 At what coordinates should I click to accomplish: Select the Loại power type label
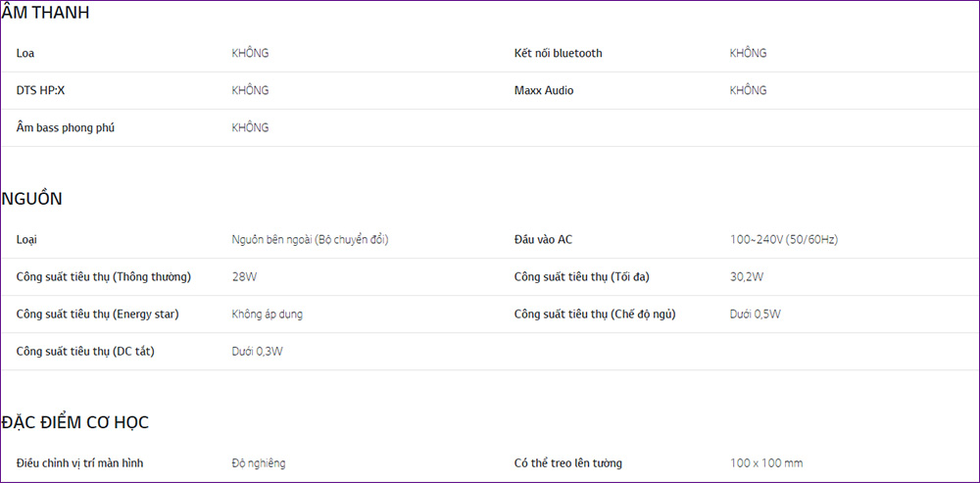click(x=26, y=239)
